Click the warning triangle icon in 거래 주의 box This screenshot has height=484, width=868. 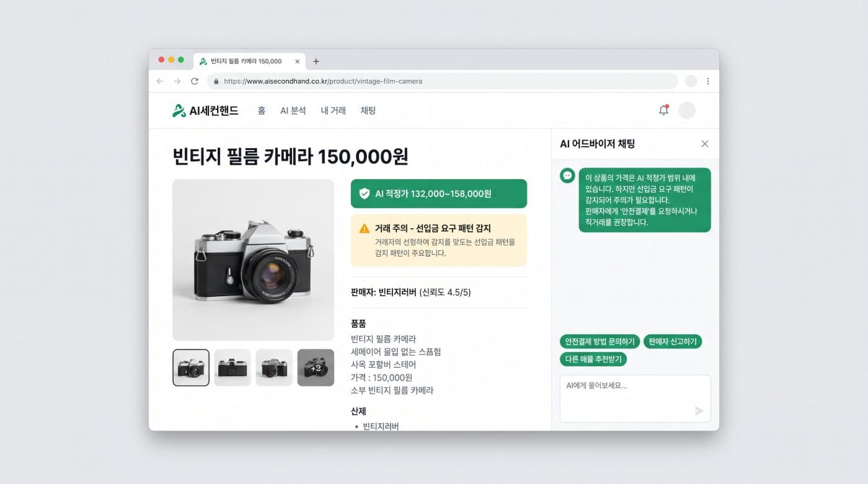(365, 229)
